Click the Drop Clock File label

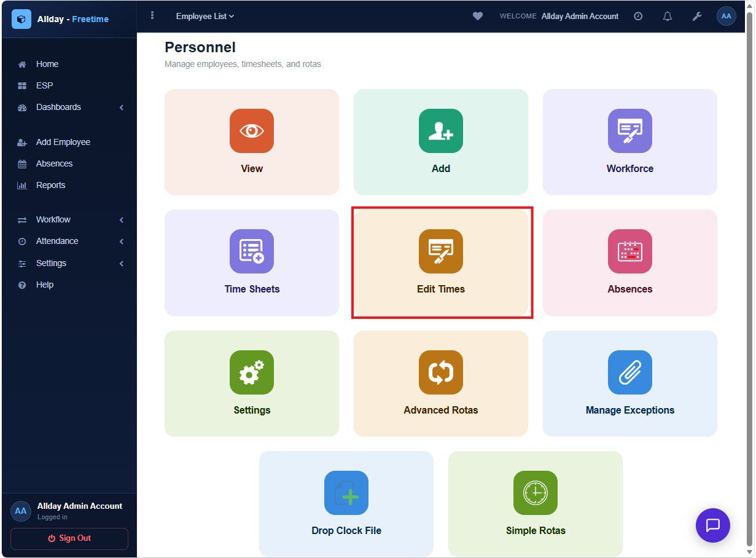point(346,530)
